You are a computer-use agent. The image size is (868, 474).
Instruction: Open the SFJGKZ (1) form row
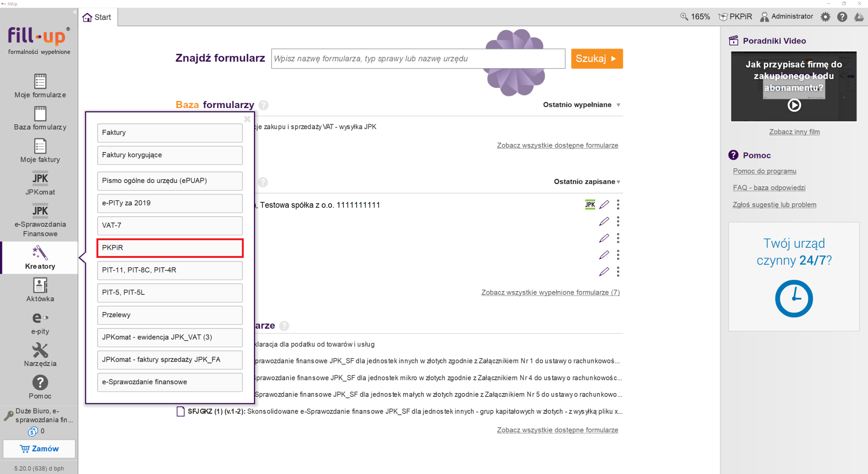(399, 412)
